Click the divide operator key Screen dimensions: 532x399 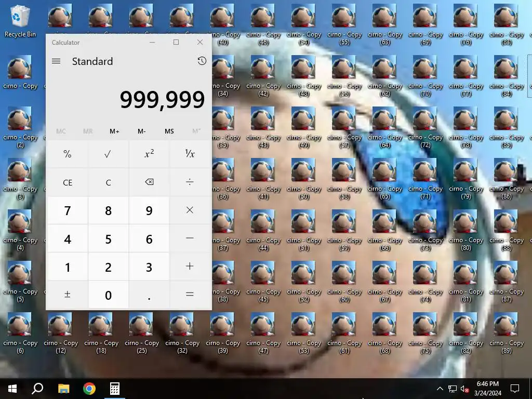[190, 182]
